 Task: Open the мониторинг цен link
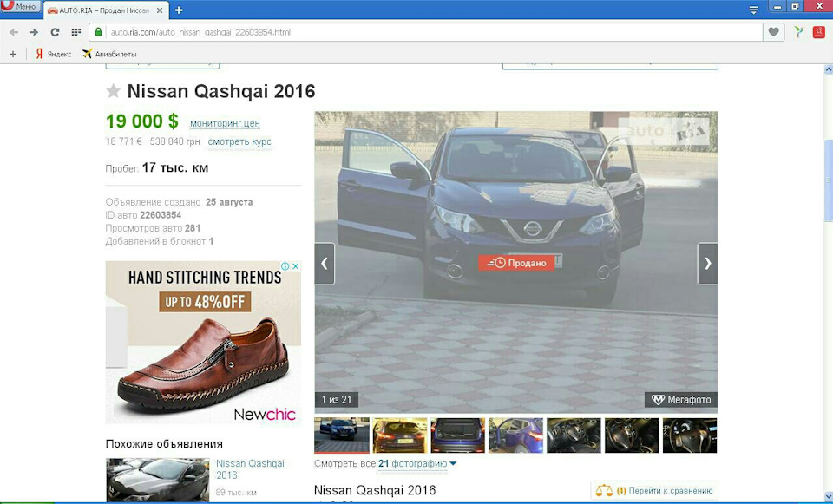(226, 123)
